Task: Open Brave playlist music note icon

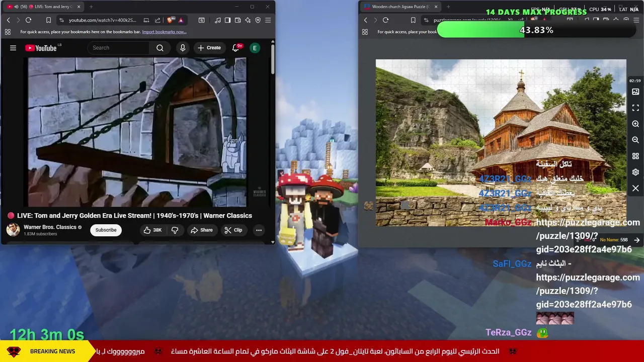Action: coord(217,20)
